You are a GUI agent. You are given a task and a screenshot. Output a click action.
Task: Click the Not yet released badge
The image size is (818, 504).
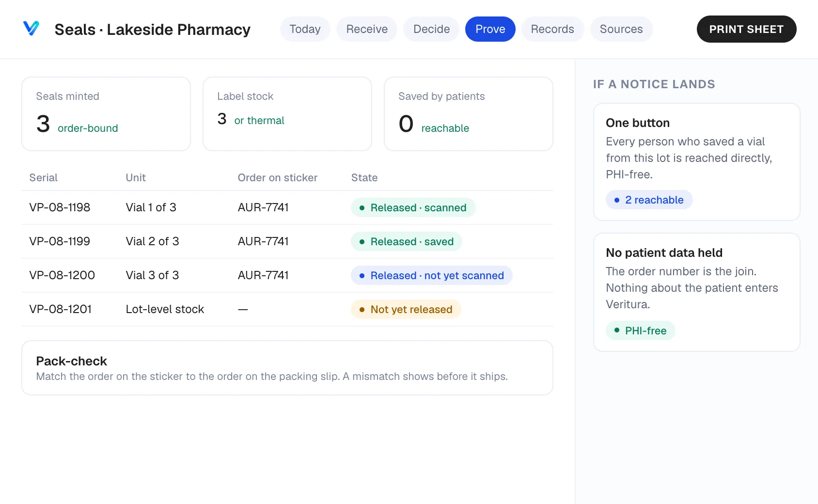coord(406,309)
